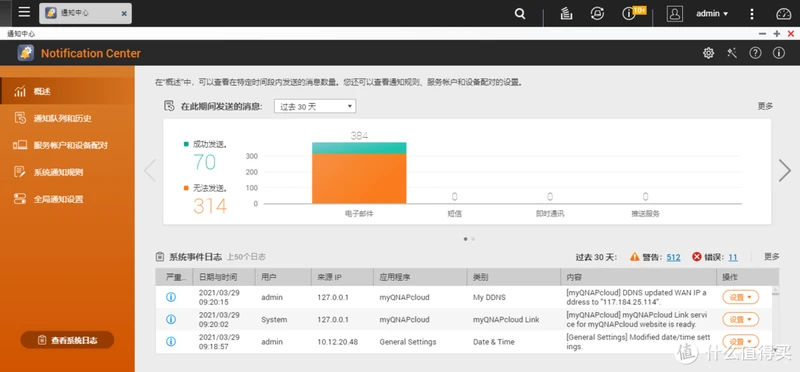The width and height of the screenshot is (800, 372).
Task: Click the 无法发送 count 314
Action: point(210,206)
